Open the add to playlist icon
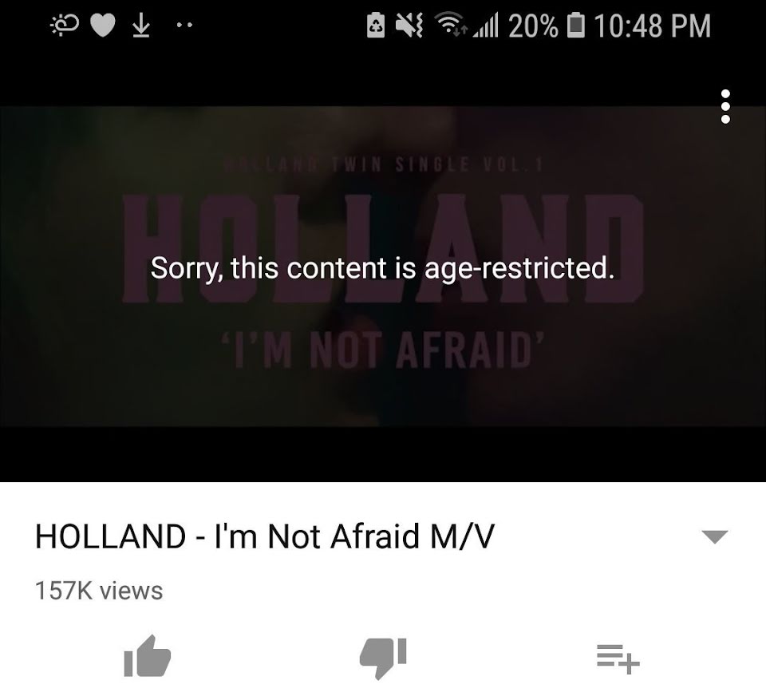Viewport: 766px width, 700px height. click(618, 659)
